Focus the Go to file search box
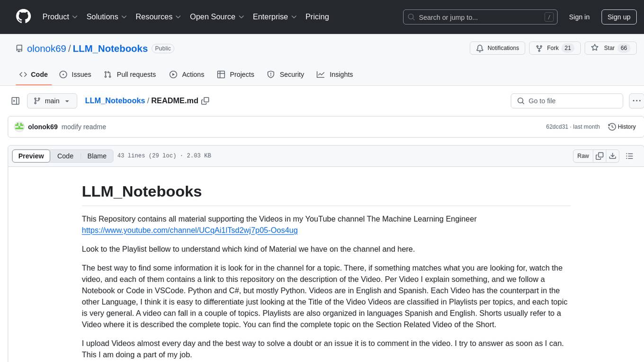 coord(567,101)
